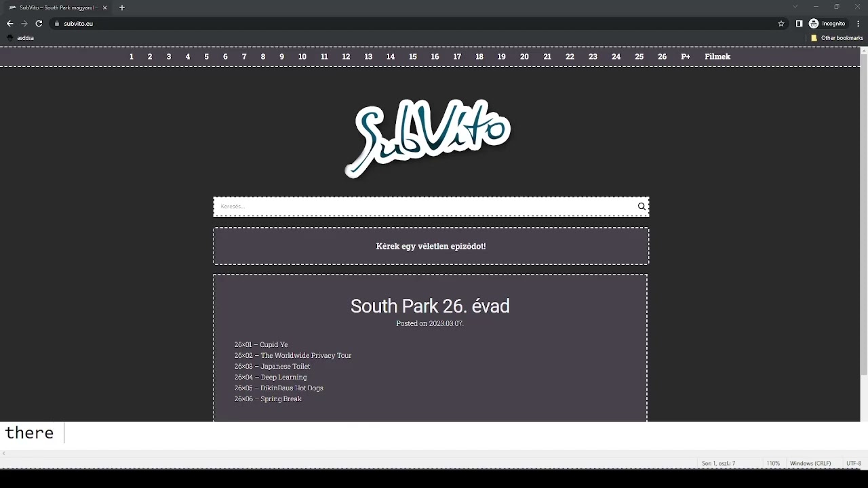Open the tab search dropdown arrow
The height and width of the screenshot is (488, 868).
(795, 7)
